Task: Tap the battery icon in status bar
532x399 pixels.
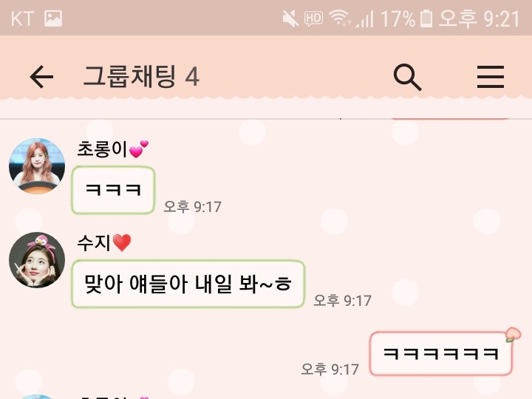Action: 426,18
